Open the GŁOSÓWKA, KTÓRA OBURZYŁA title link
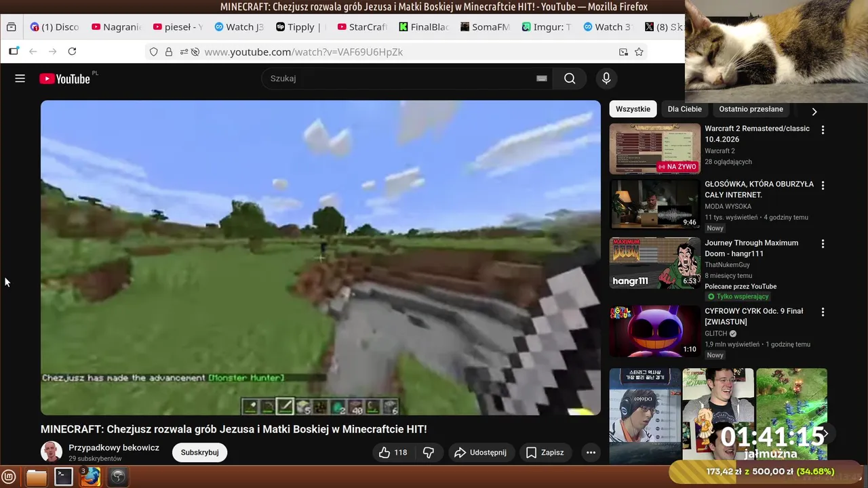868x488 pixels. point(759,189)
